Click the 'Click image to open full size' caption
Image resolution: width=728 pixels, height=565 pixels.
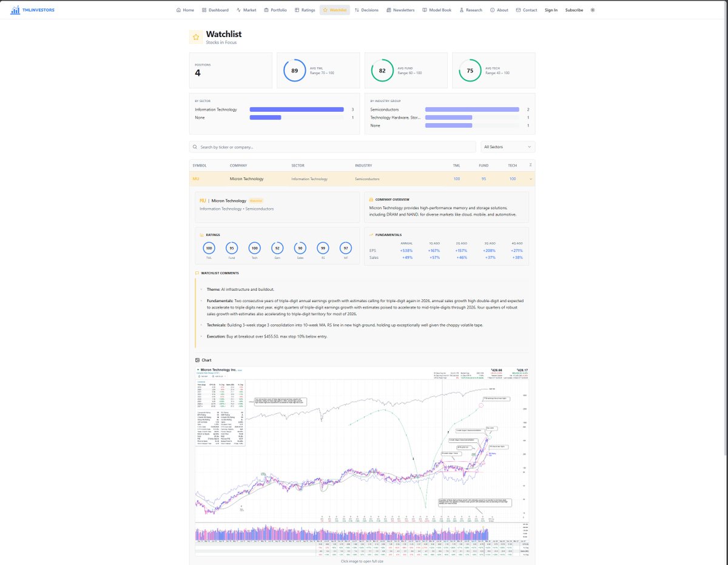pos(362,560)
